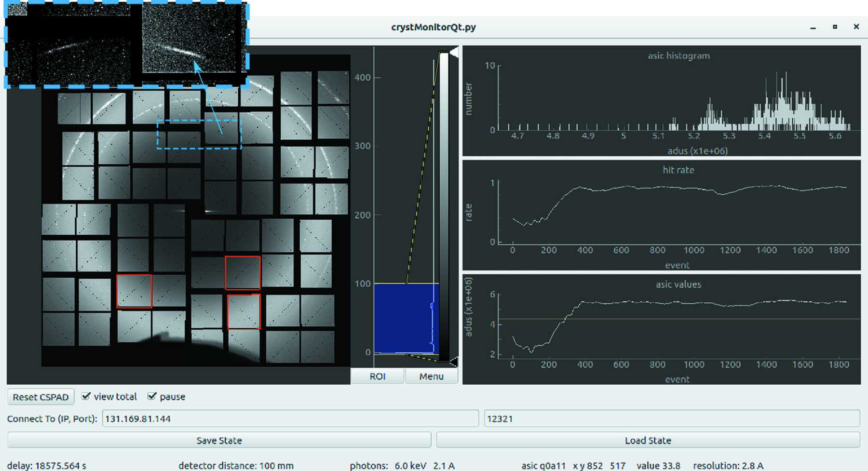Click the 'resolution: 2.8 A' status text
This screenshot has width=868, height=471.
point(728,466)
